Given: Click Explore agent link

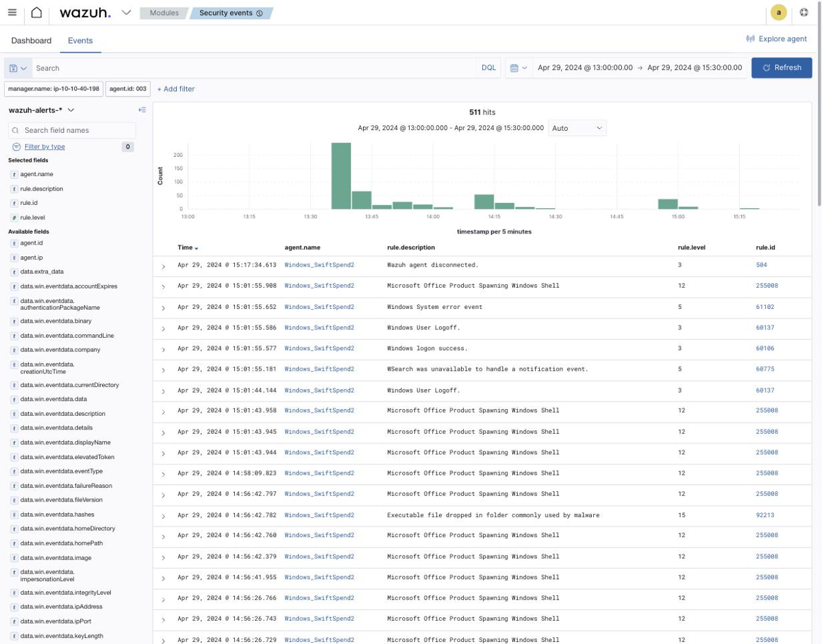Looking at the screenshot, I should [x=777, y=39].
